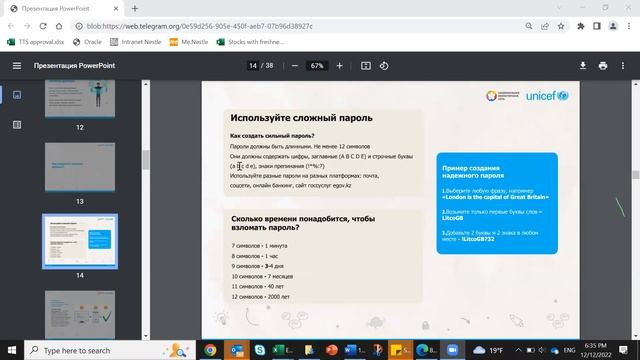This screenshot has width=640, height=360.
Task: Switch to Word in taskbar
Action: [x=354, y=350]
